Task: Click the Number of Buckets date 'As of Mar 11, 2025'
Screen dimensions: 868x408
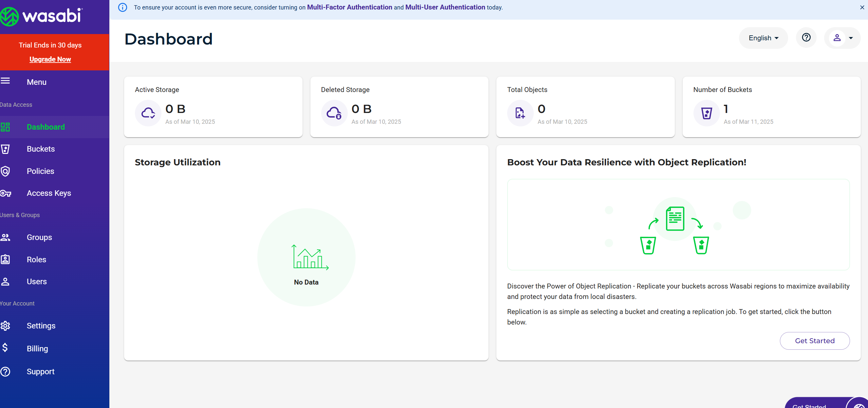Action: (748, 121)
